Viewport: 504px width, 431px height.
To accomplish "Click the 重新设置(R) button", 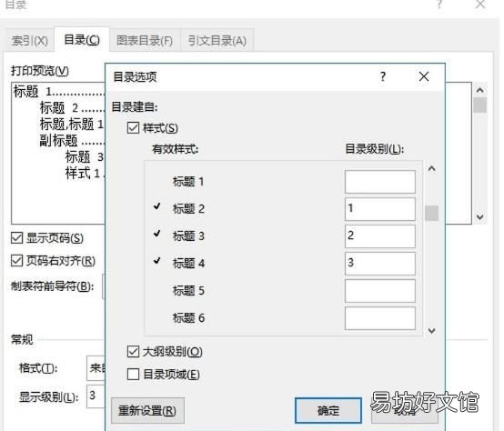I will [147, 410].
